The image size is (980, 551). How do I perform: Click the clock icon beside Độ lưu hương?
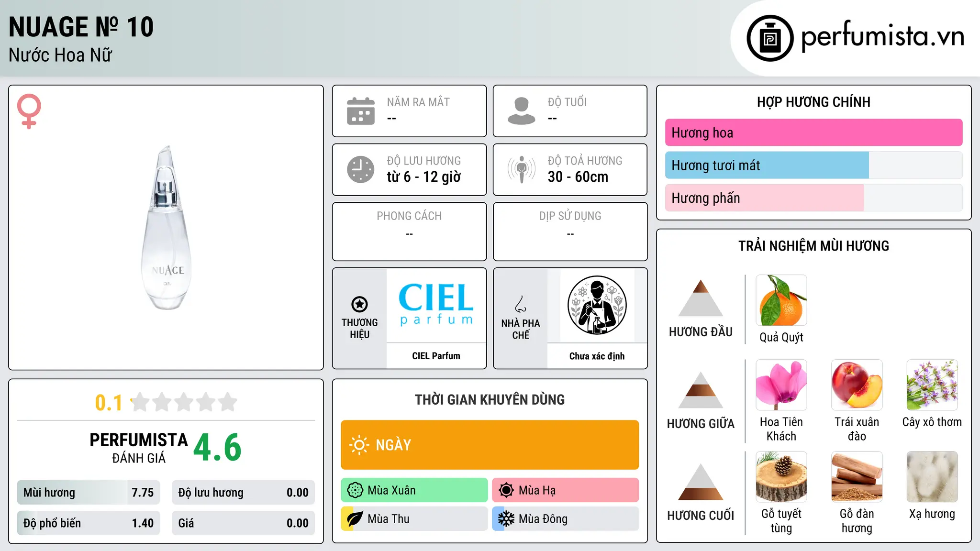(x=361, y=169)
